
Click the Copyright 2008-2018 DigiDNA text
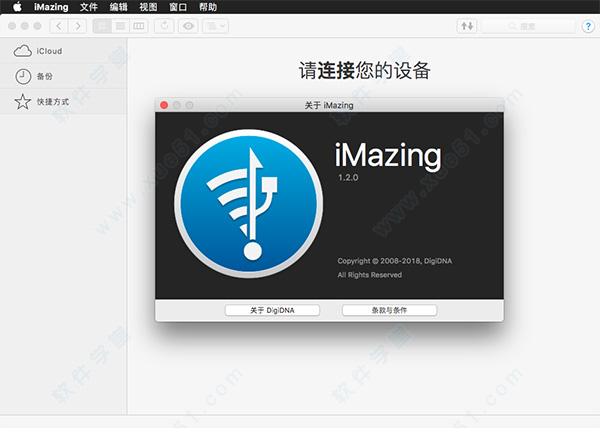point(395,261)
